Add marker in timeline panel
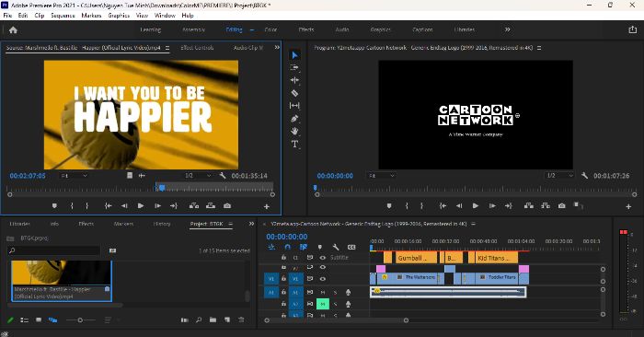This screenshot has width=644, height=337. [x=319, y=247]
